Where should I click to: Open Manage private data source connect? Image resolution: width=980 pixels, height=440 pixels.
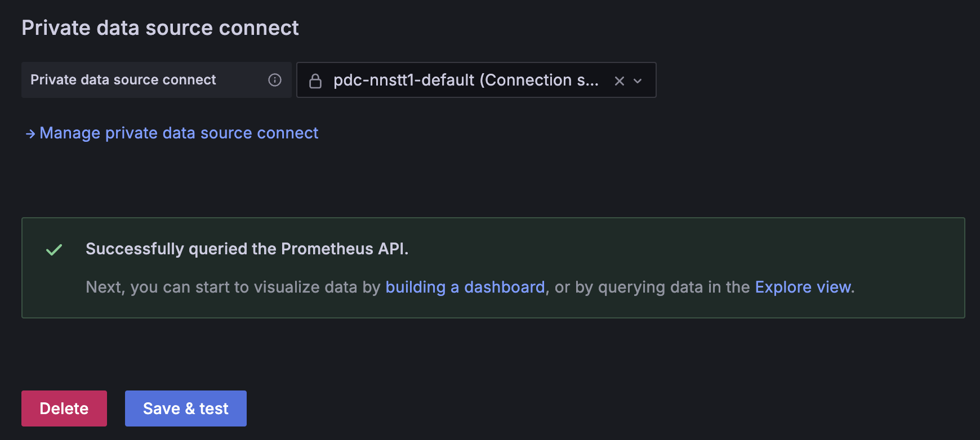[179, 133]
